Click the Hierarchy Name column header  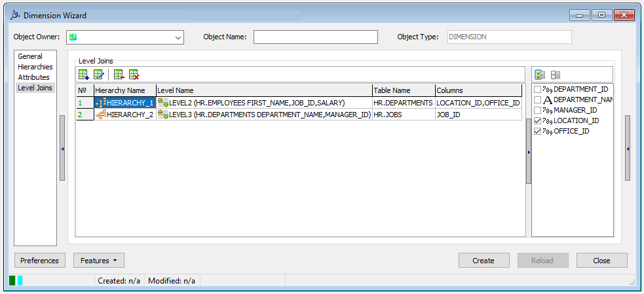pos(125,90)
